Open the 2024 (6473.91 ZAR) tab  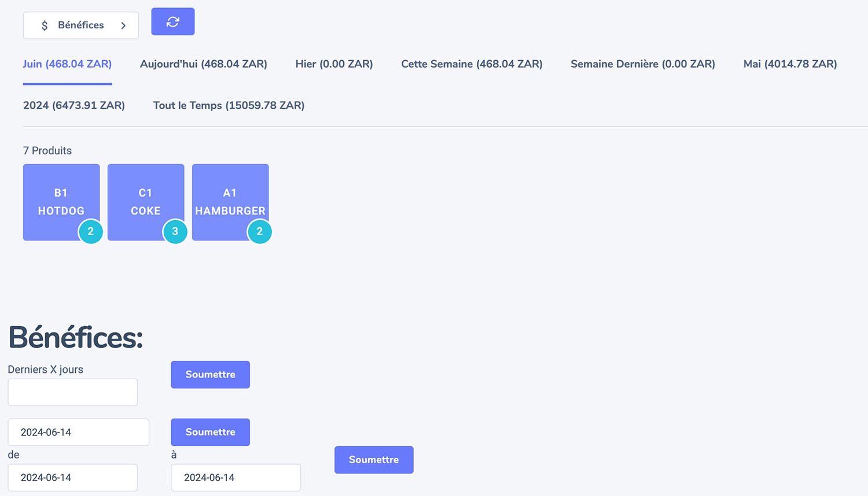pos(74,105)
